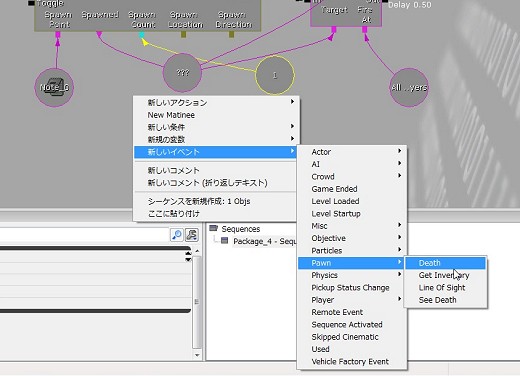This screenshot has width=520, height=376.
Task: Expand the Objective event submenu
Action: (352, 238)
